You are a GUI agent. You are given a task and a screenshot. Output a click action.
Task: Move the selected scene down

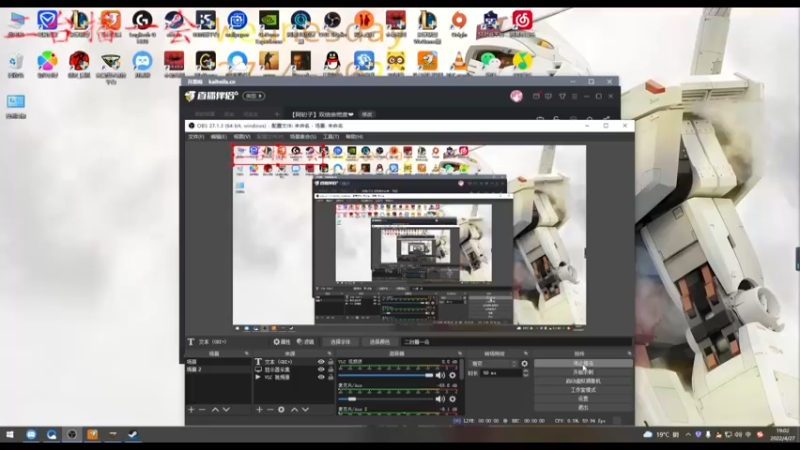coord(226,409)
